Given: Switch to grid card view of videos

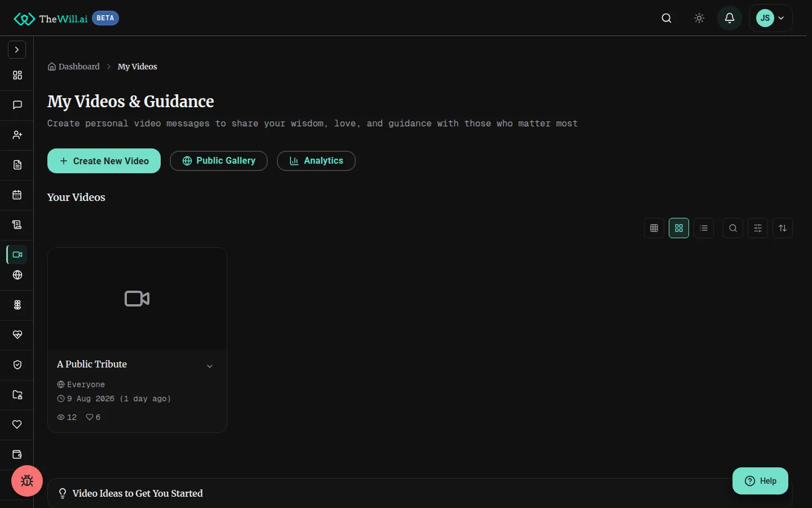Looking at the screenshot, I should point(679,228).
